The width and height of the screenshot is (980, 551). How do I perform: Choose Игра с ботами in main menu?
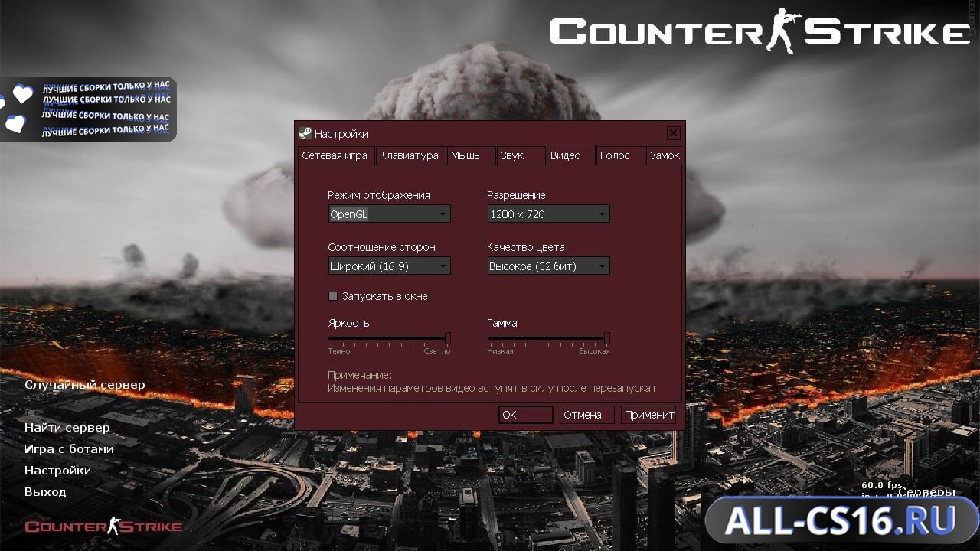[x=69, y=448]
